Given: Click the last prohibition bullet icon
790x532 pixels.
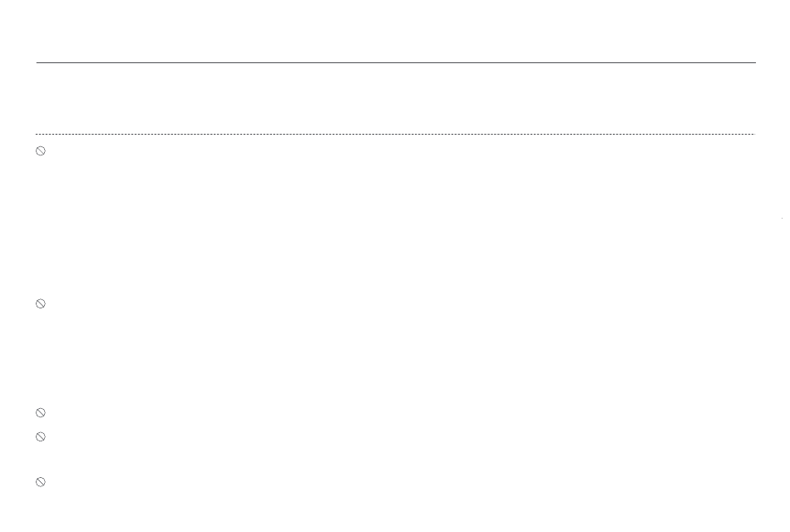Looking at the screenshot, I should [x=41, y=482].
